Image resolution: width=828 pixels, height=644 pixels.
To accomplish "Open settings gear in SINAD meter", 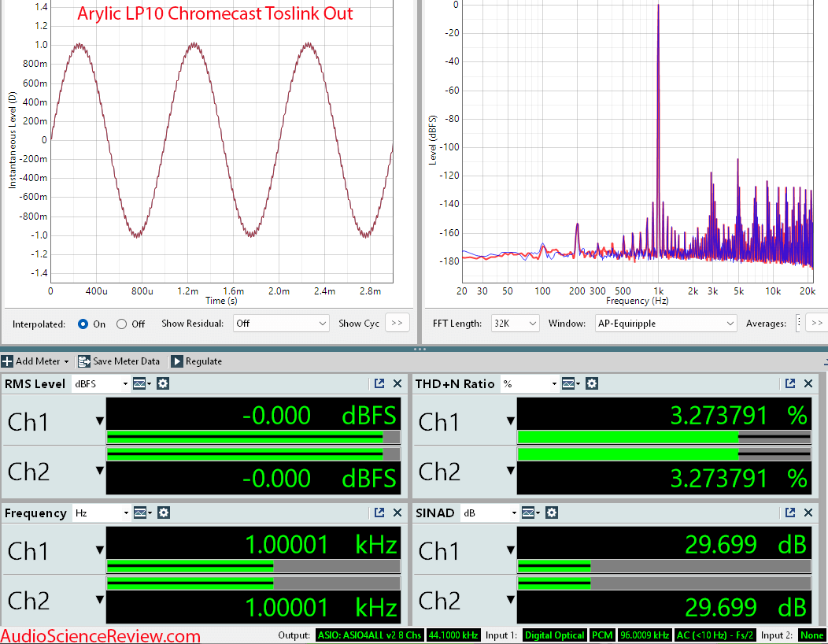I will tap(552, 513).
